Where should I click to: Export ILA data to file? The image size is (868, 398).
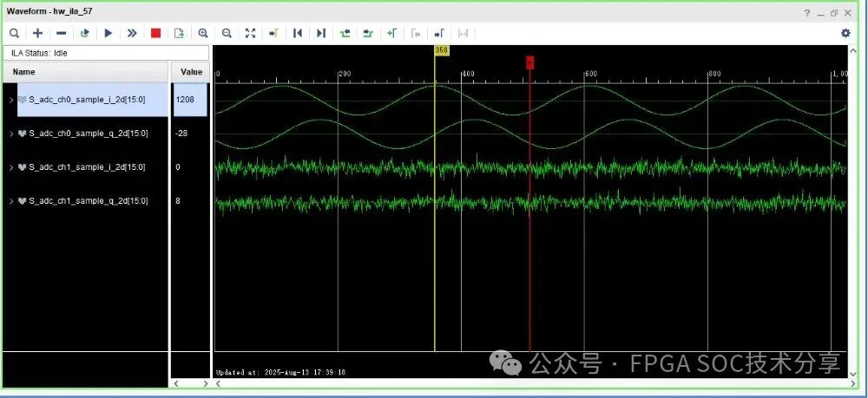click(x=179, y=33)
